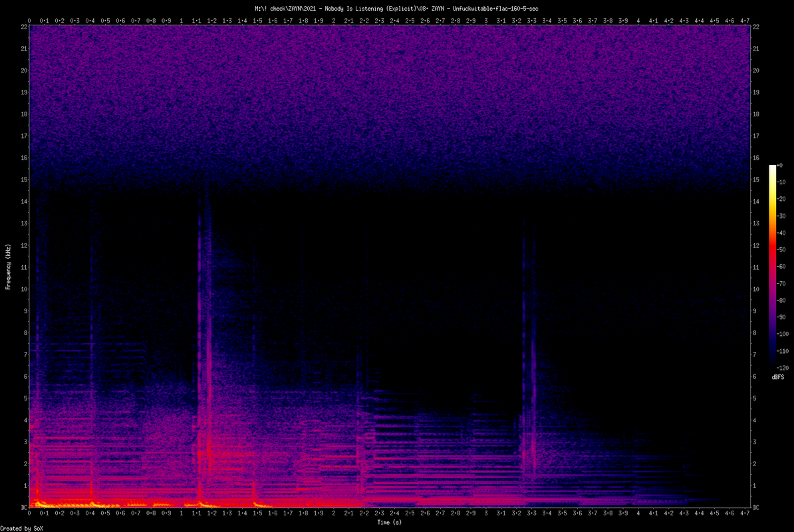Click "3.3" on the top time axis

point(532,21)
